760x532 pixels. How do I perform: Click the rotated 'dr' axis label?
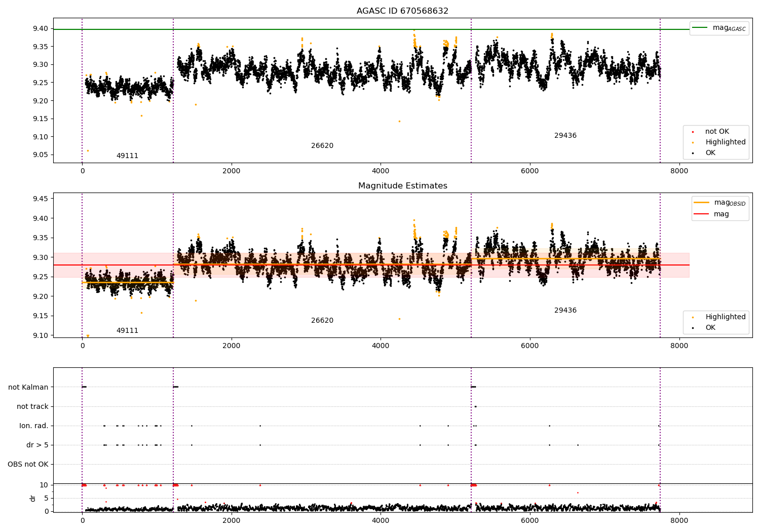(33, 498)
